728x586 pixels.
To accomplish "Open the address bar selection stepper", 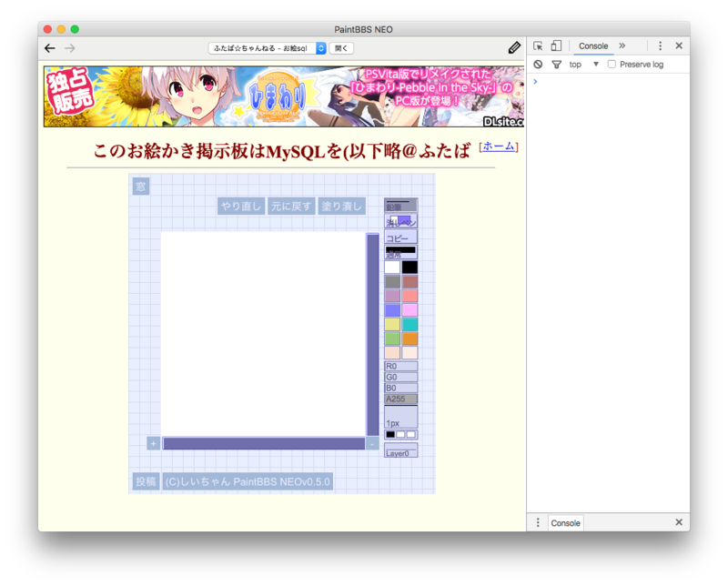I will pyautogui.click(x=322, y=47).
